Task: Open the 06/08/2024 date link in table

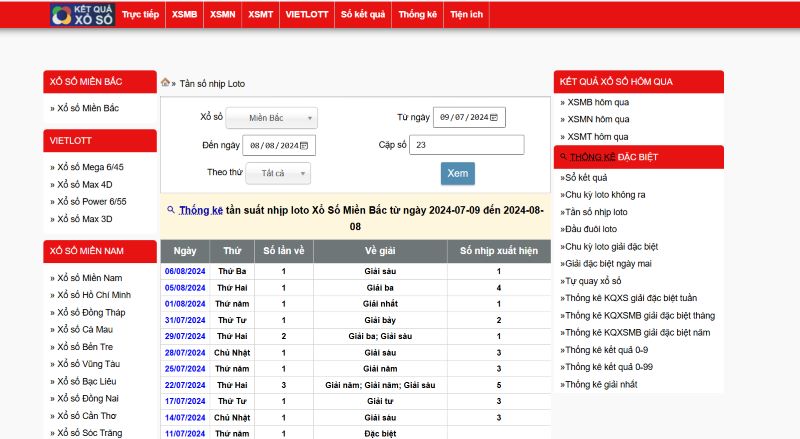Action: [x=184, y=272]
